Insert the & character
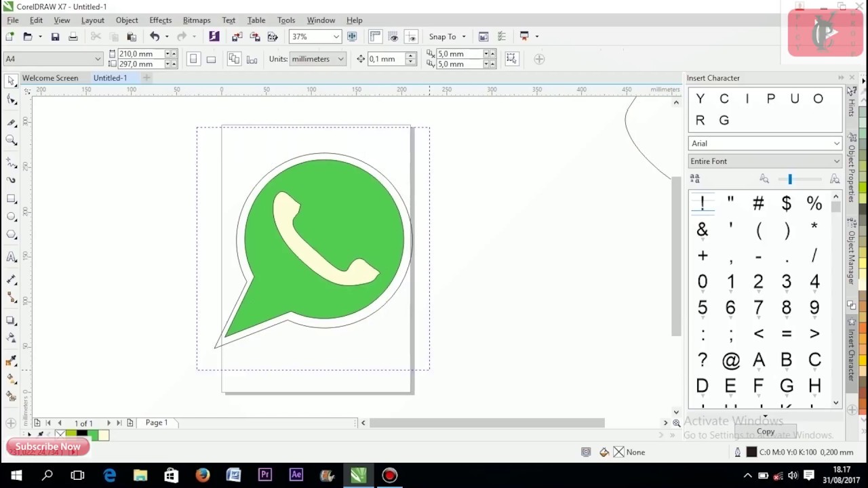This screenshot has width=868, height=488. pos(702,230)
